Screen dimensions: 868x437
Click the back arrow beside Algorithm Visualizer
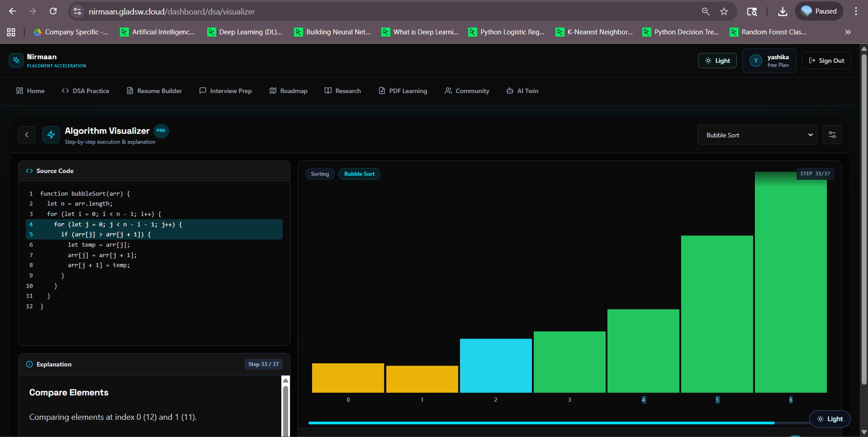pos(27,135)
